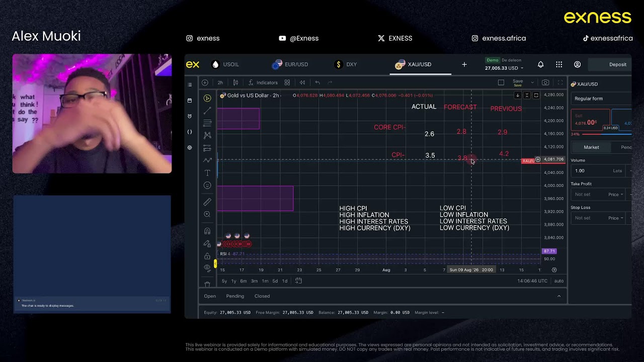Viewport: 644px width, 362px height.
Task: Open the watchlist icon in left sidebar
Action: coord(190,84)
